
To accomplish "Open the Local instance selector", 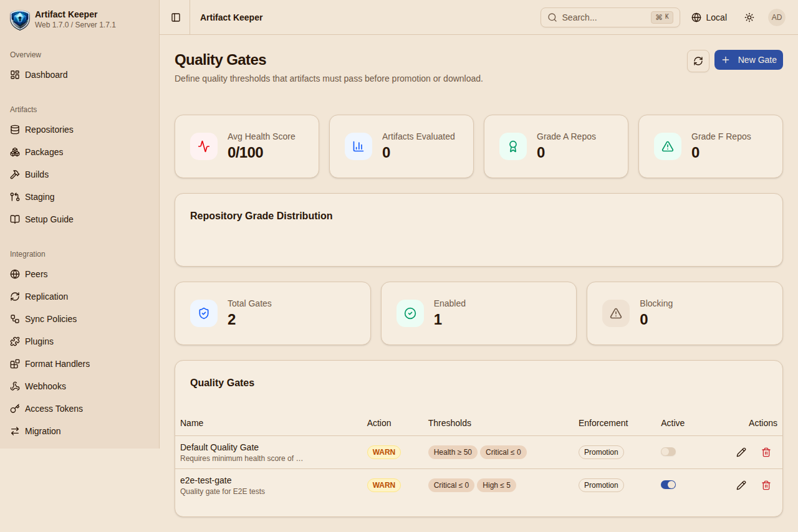I will (709, 17).
